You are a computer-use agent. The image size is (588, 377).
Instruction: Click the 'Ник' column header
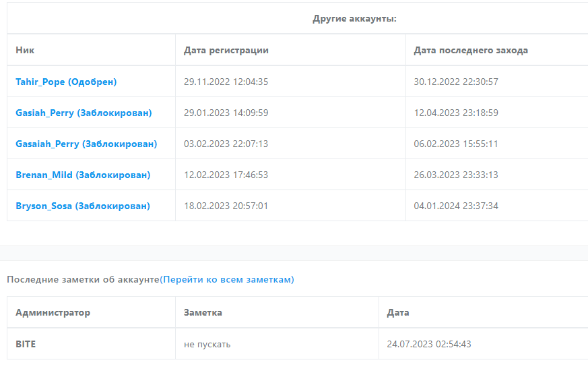[26, 50]
